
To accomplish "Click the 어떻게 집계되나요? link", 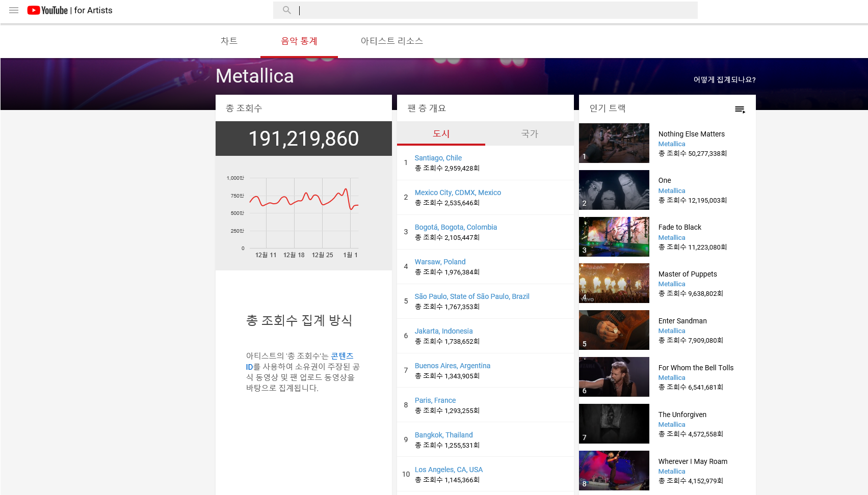I will coord(724,80).
